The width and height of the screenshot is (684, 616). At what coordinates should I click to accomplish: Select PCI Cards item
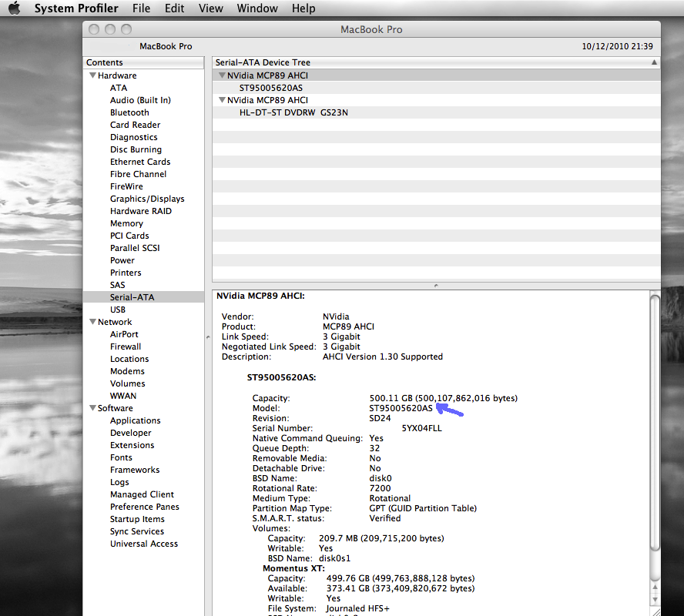129,236
